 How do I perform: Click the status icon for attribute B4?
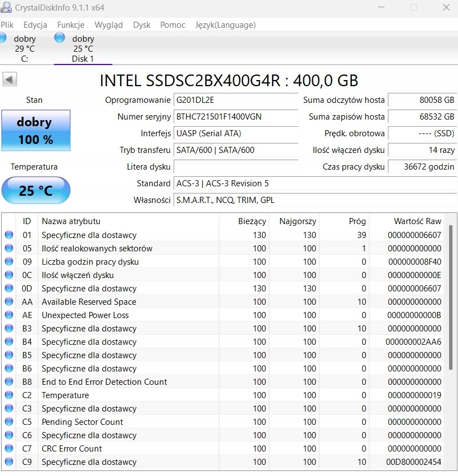[x=9, y=341]
